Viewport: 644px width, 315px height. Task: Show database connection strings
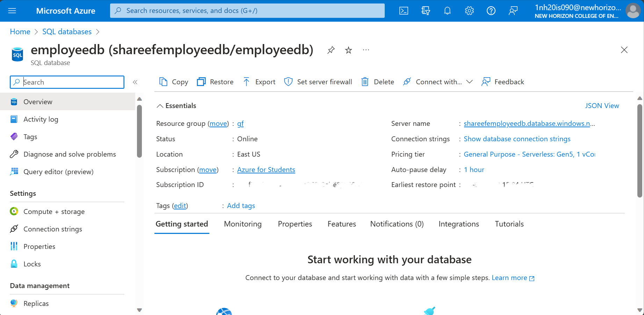coord(517,139)
